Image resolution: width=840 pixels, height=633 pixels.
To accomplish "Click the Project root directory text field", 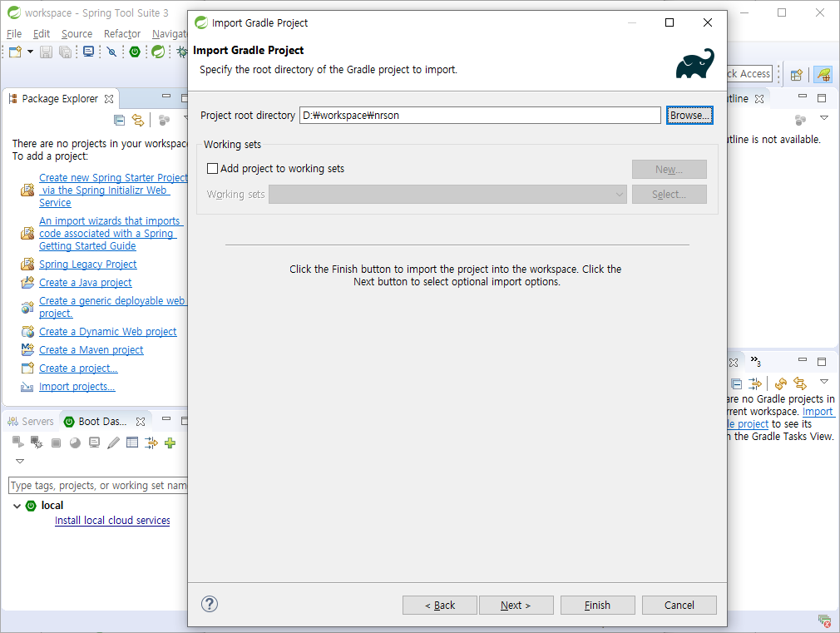I will (x=480, y=116).
